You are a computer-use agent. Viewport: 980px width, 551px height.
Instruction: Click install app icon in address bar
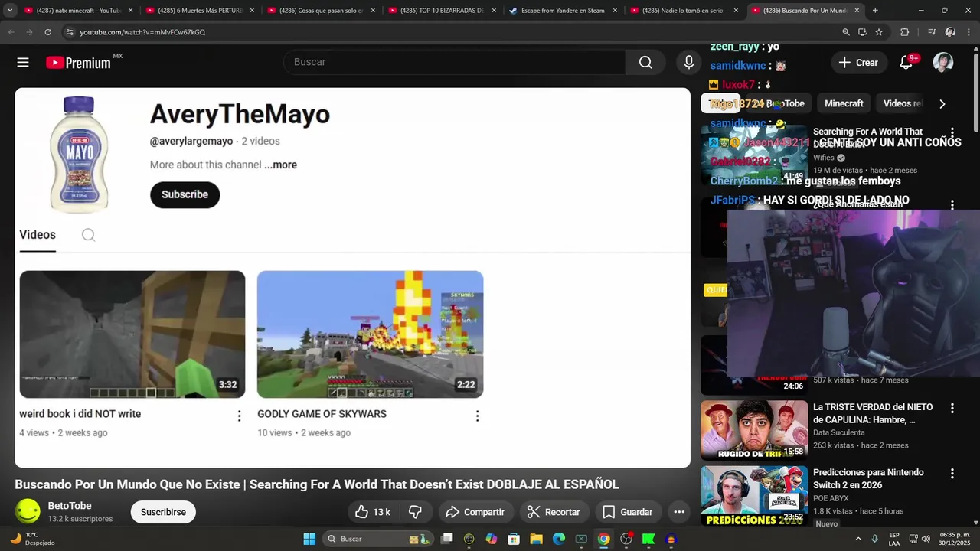pos(862,32)
